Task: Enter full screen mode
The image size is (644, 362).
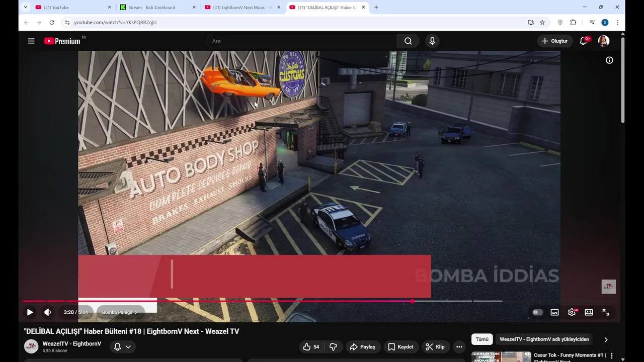Action: point(606,312)
